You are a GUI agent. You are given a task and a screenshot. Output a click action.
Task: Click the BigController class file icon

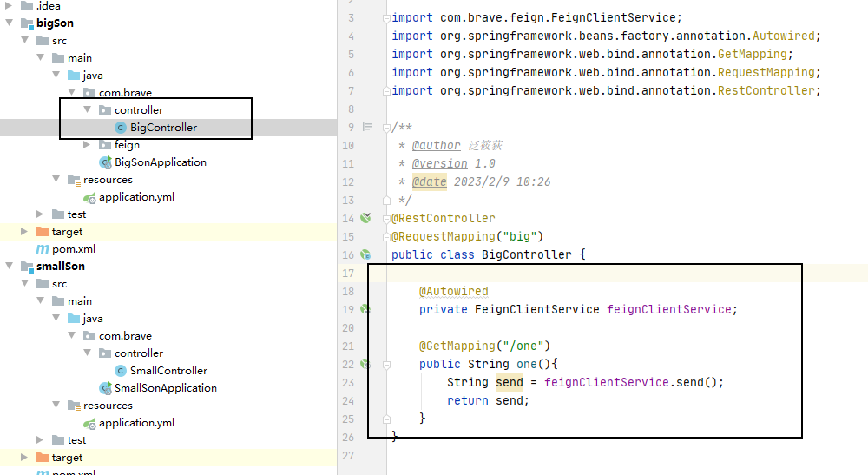tap(121, 128)
